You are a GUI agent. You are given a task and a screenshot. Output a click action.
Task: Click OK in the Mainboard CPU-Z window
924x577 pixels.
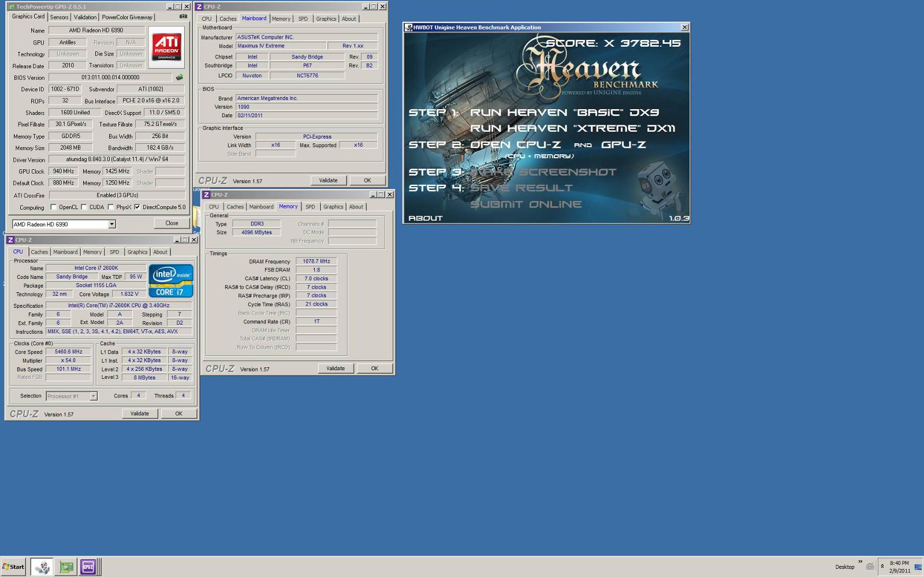(367, 181)
